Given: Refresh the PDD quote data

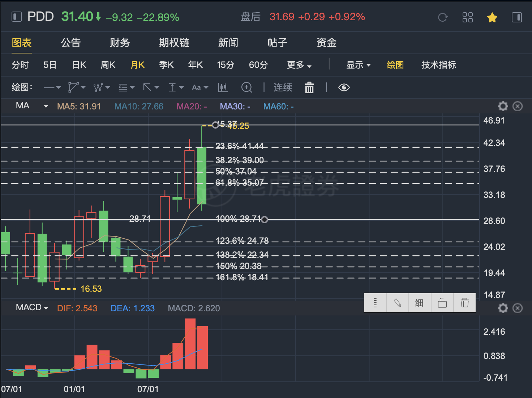Looking at the screenshot, I should 443,17.
